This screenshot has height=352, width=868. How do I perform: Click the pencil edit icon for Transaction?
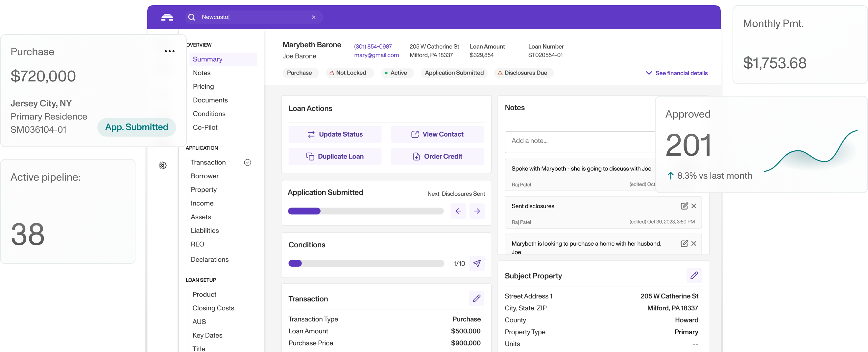[x=476, y=298]
